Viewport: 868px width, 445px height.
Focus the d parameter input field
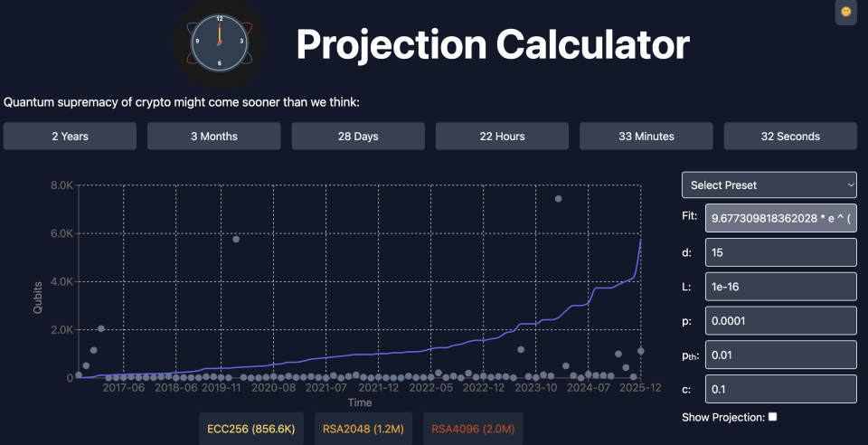click(x=781, y=252)
